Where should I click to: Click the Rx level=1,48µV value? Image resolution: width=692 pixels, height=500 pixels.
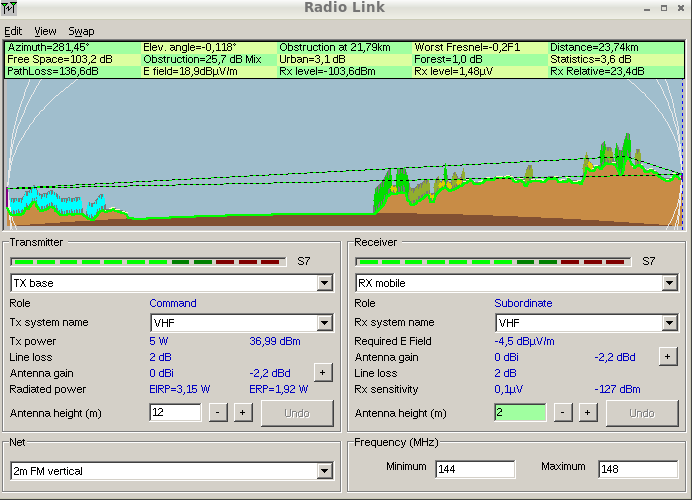click(x=454, y=71)
